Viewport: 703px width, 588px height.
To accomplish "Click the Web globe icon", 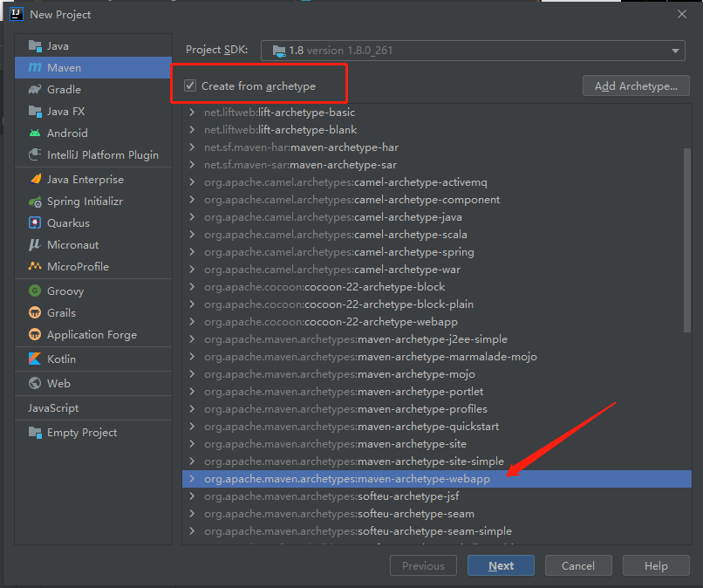I will pyautogui.click(x=35, y=383).
